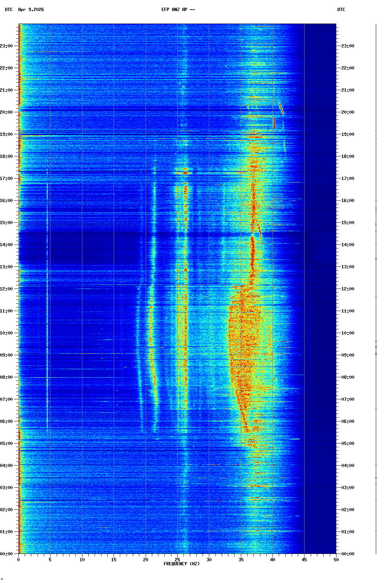Screen dimensions: 392x583
Task: Click the FREQUENCY (HZ) axis label
Action: pyautogui.click(x=181, y=564)
